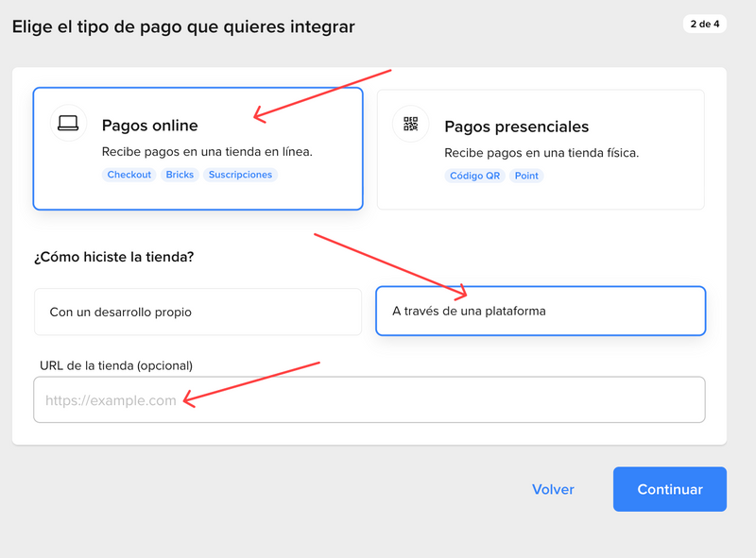Viewport: 756px width, 558px height.
Task: Select the Pagos online title
Action: pyautogui.click(x=149, y=127)
